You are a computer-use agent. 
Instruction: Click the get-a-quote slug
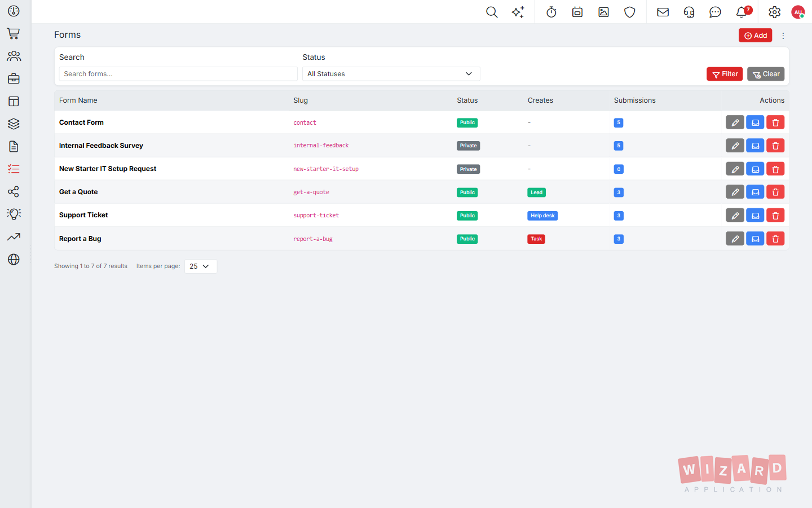pos(311,192)
